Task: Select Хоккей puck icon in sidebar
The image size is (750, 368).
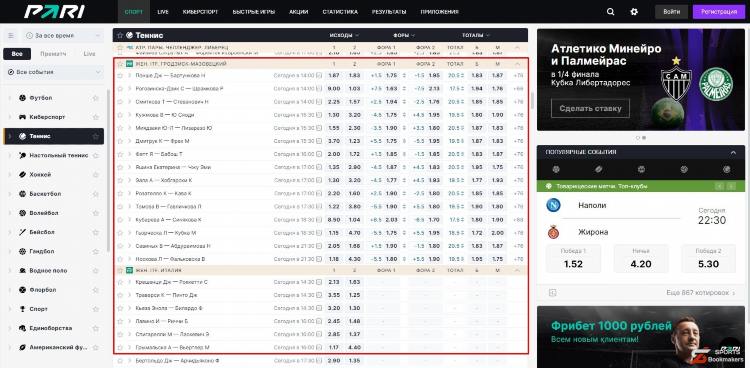Action: tap(22, 175)
